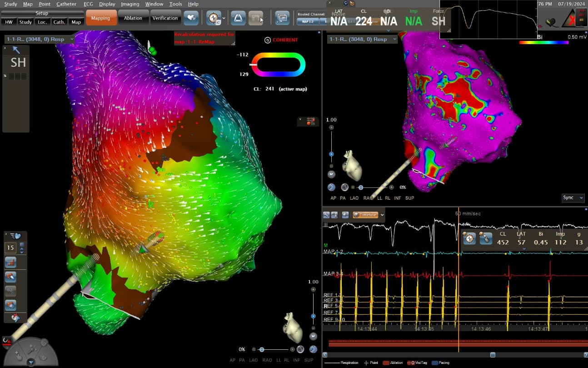Screen dimensions: 588x368
Task: Switch left map viewer to AP projection
Action: pos(233,360)
